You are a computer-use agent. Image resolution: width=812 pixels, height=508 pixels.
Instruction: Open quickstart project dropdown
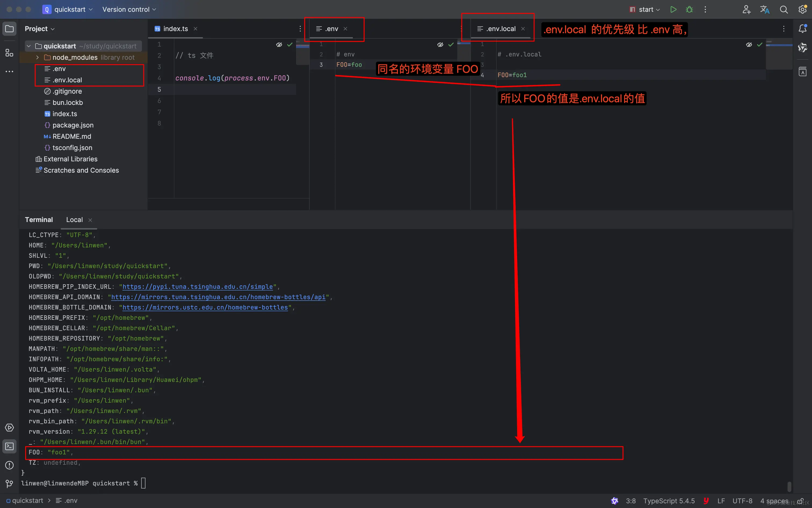click(67, 9)
